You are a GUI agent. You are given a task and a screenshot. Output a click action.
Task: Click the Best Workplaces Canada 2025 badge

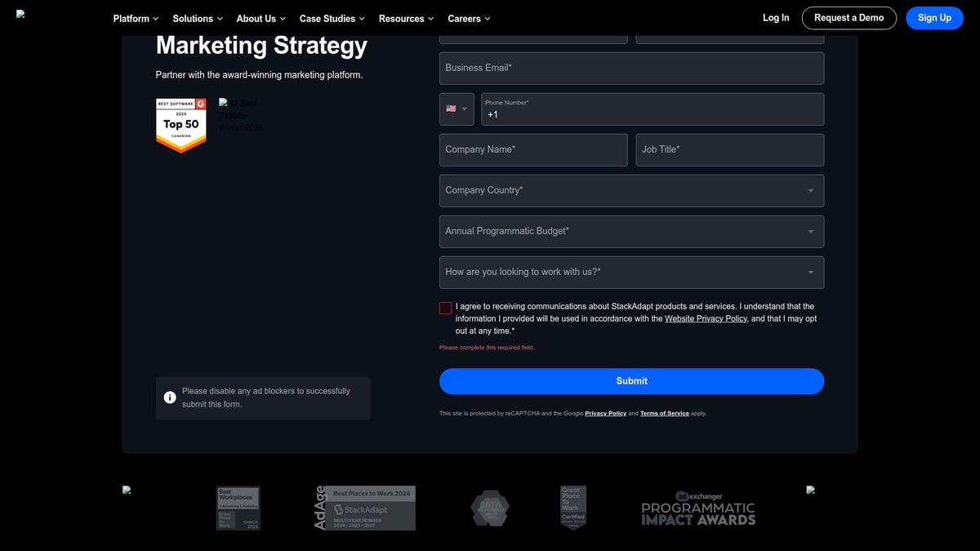click(238, 508)
